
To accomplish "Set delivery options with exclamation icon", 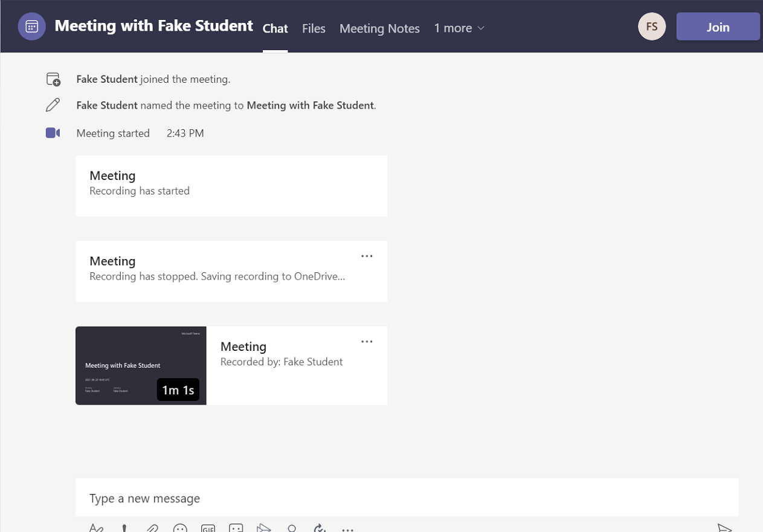I will 124,528.
